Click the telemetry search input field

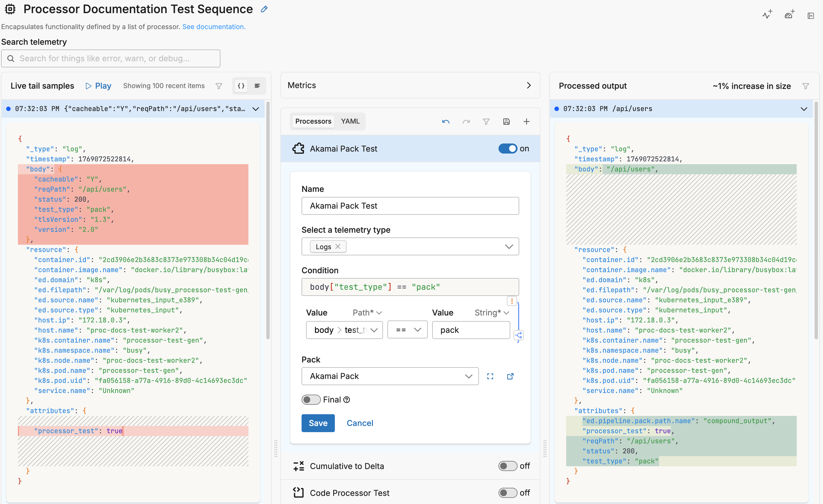click(111, 58)
